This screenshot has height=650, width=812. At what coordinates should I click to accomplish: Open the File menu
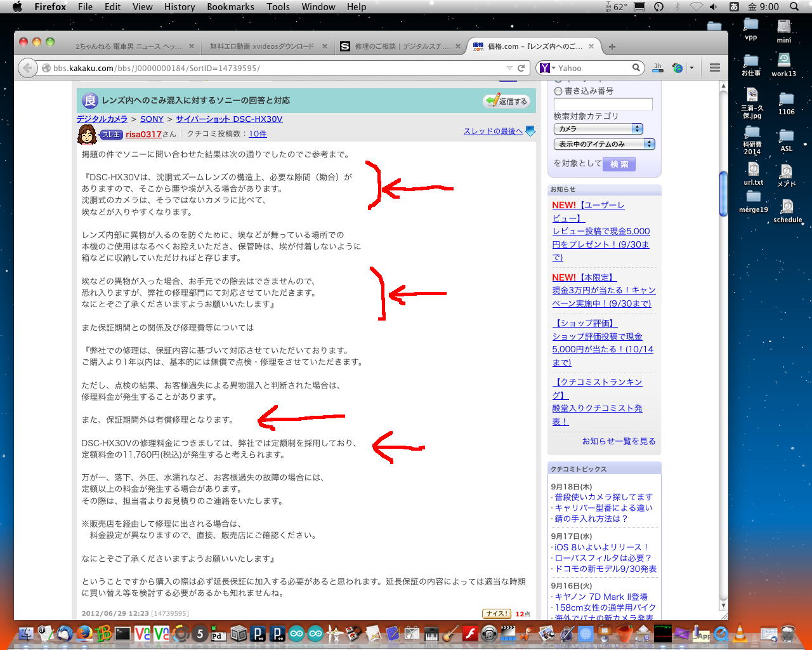[x=85, y=6]
